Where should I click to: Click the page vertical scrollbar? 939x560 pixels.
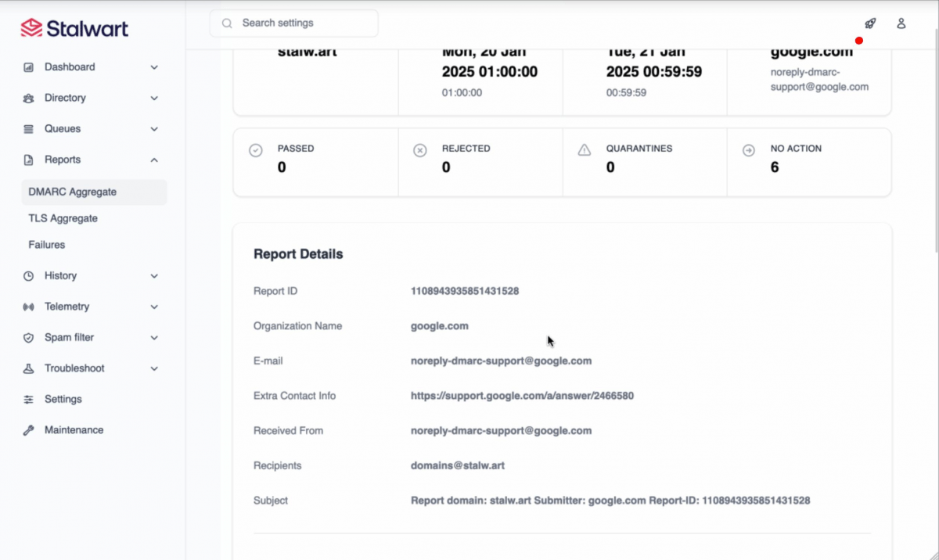935,156
